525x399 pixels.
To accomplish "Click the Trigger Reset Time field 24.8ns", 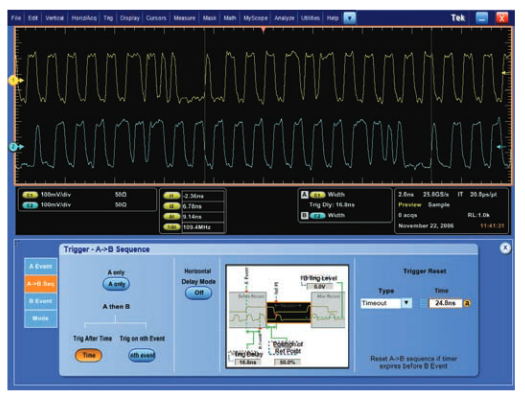I will click(445, 303).
